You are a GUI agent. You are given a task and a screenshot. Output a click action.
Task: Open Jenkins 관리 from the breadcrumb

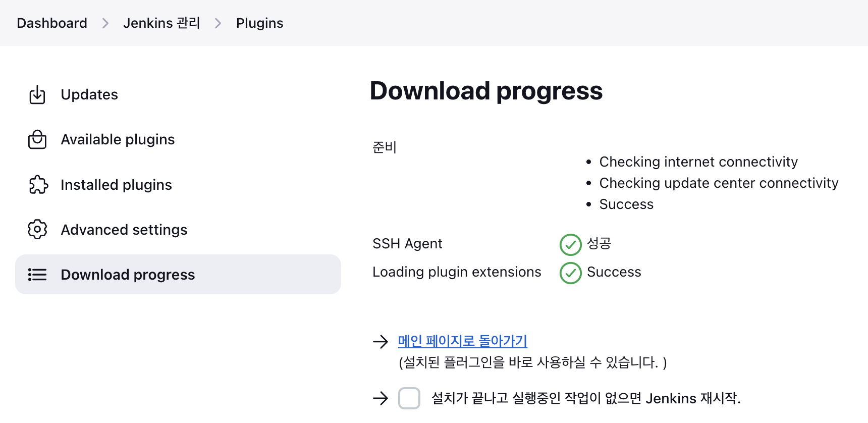[161, 23]
